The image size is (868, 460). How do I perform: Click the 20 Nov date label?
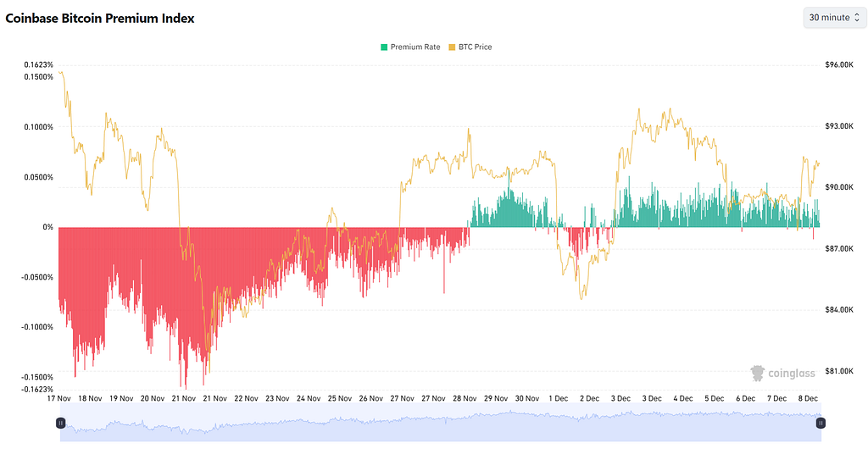tap(153, 398)
